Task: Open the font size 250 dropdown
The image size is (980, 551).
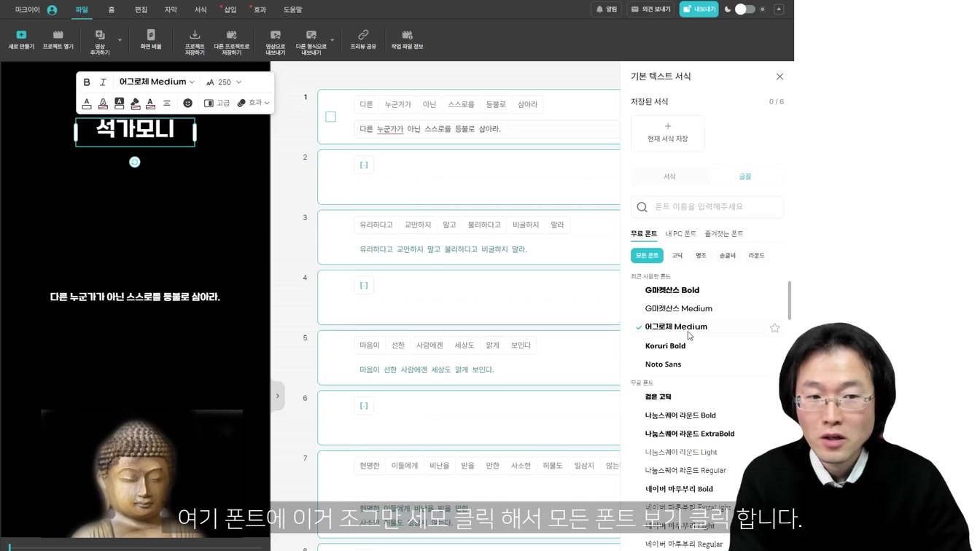Action: point(224,82)
